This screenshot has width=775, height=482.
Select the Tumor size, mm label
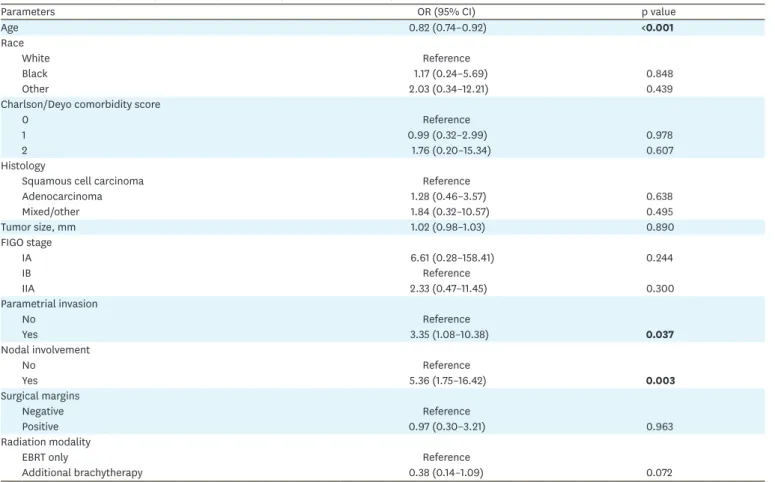point(38,227)
